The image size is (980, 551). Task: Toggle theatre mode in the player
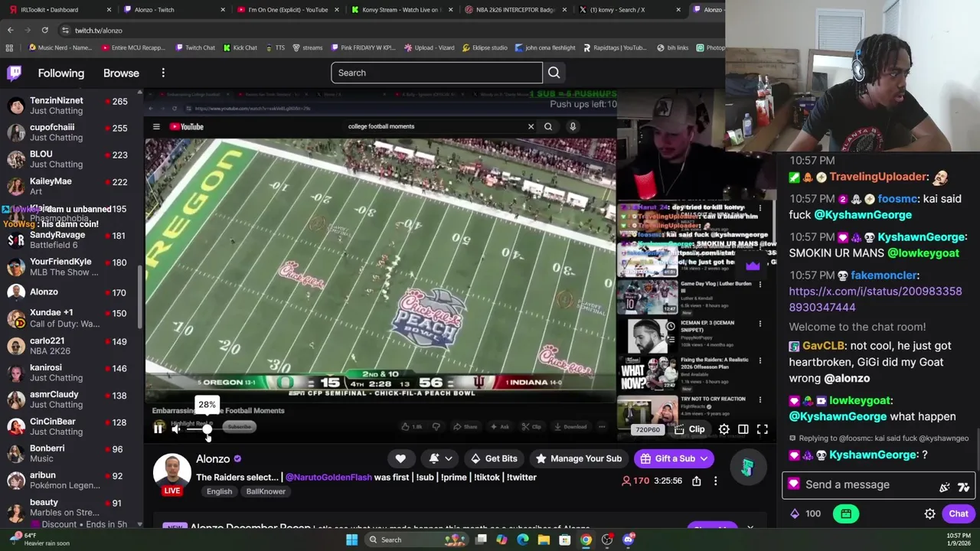click(743, 429)
